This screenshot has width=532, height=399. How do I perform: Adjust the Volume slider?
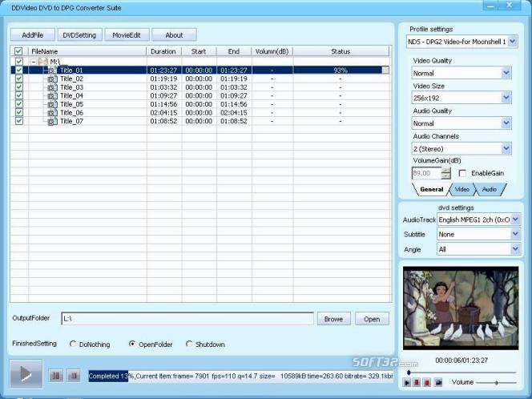click(x=497, y=383)
